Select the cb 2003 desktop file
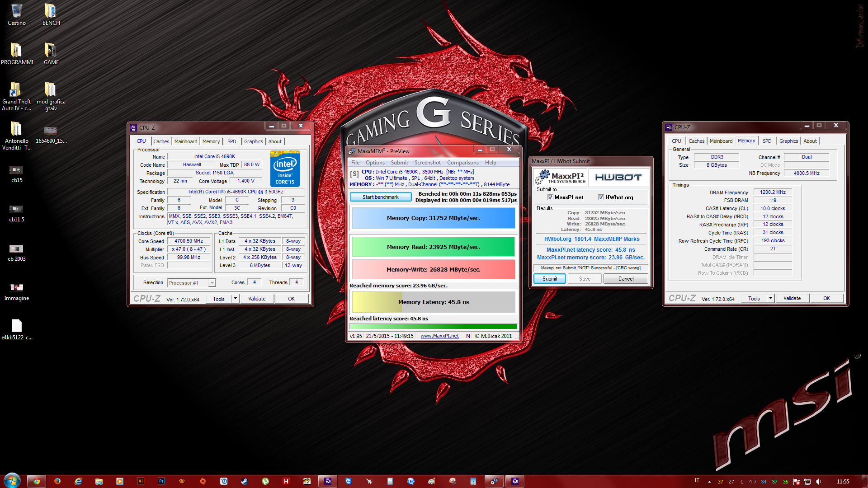 coord(17,253)
